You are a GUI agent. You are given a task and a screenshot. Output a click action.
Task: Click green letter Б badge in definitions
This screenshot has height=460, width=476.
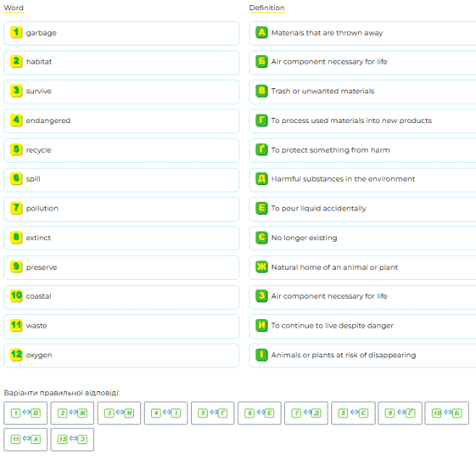[x=261, y=61]
